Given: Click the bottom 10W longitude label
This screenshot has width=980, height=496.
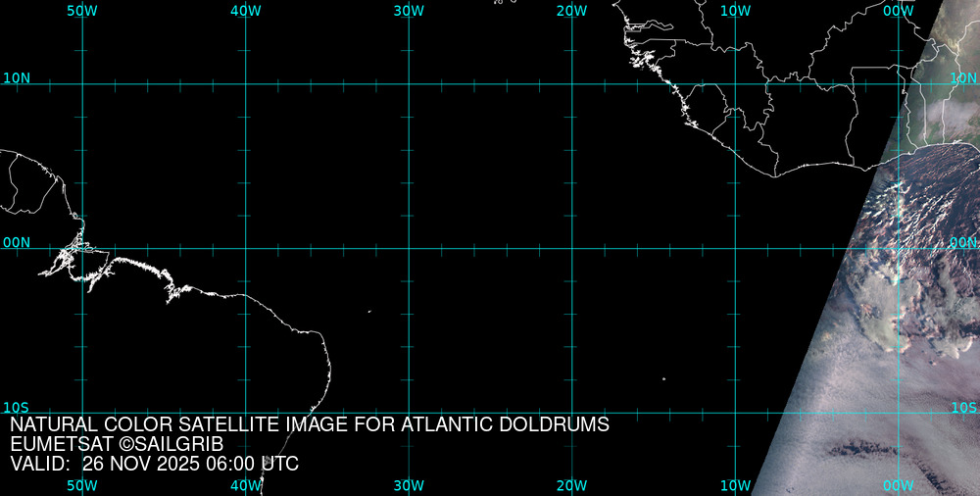Looking at the screenshot, I should [735, 485].
